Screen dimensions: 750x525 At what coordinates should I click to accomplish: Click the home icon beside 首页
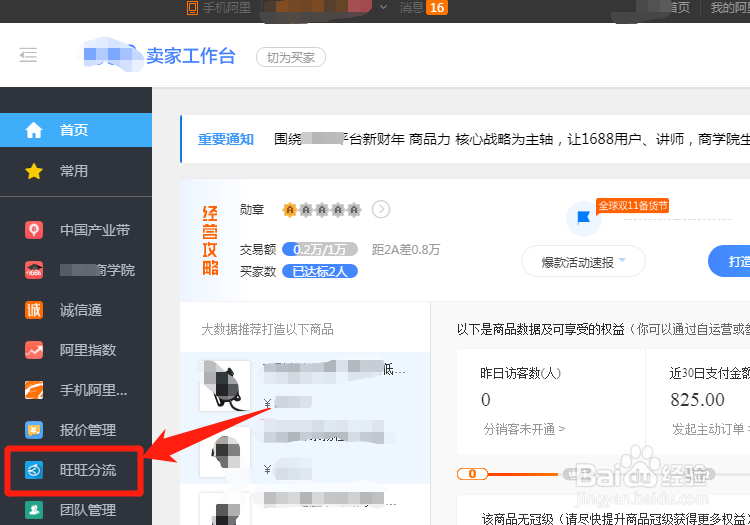click(x=33, y=130)
